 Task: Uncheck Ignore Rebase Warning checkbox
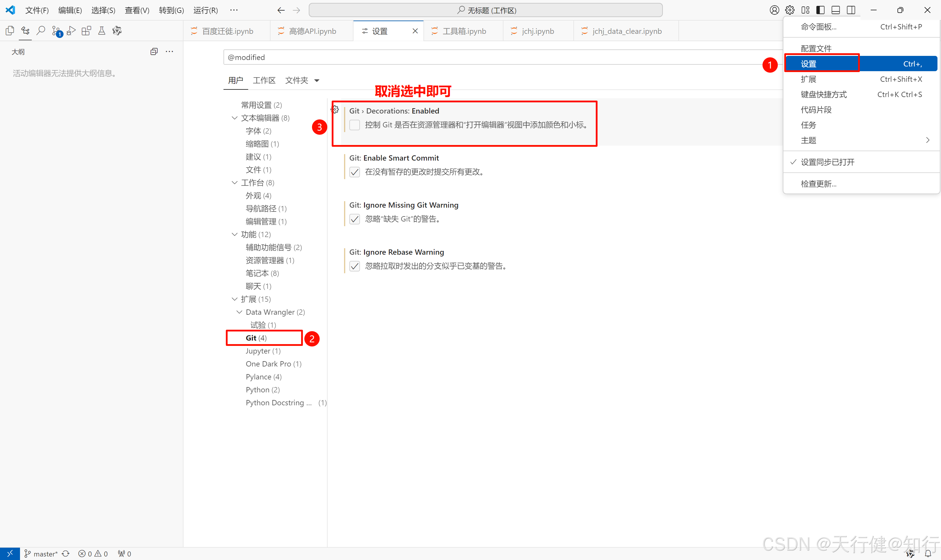click(354, 266)
